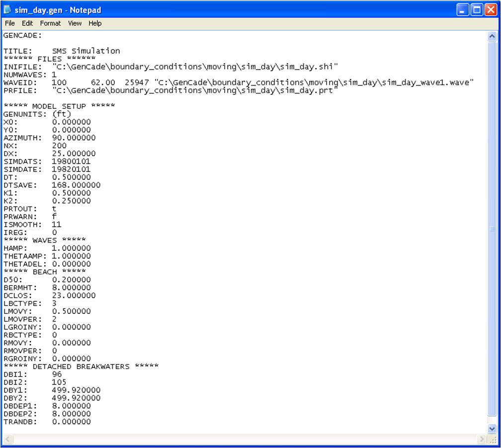501x448 pixels.
Task: Click the PRTOUT: t line
Action: click(x=30, y=209)
